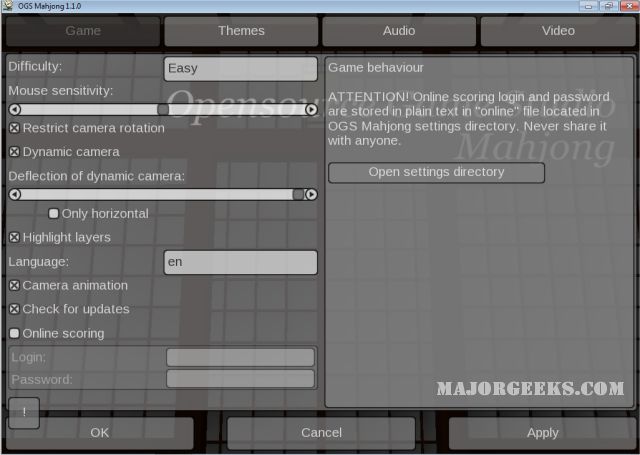The image size is (640, 455).
Task: Uncheck the Camera animation option
Action: pos(14,285)
